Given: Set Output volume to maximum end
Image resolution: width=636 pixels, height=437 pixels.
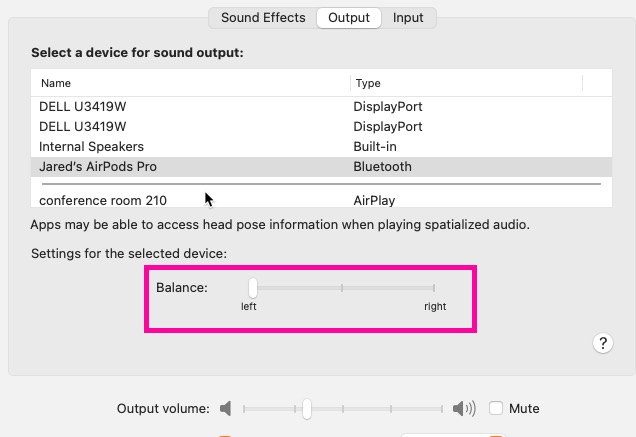Looking at the screenshot, I should click(442, 409).
